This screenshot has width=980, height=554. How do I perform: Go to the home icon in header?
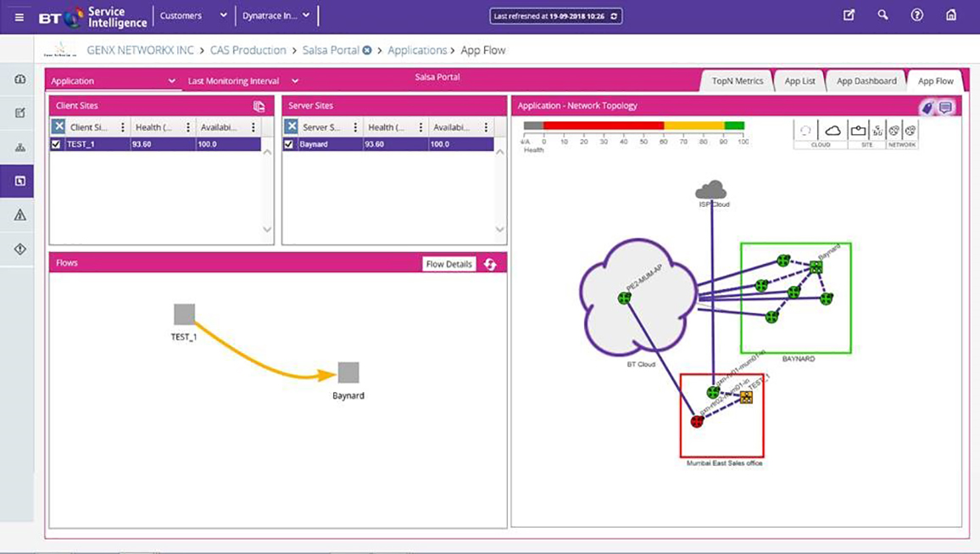click(x=950, y=15)
